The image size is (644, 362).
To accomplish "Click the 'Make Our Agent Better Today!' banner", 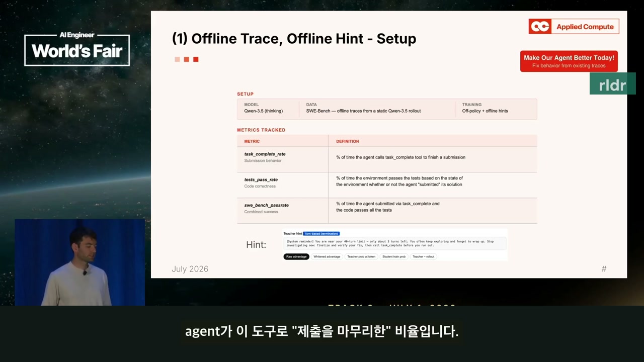I will (569, 61).
